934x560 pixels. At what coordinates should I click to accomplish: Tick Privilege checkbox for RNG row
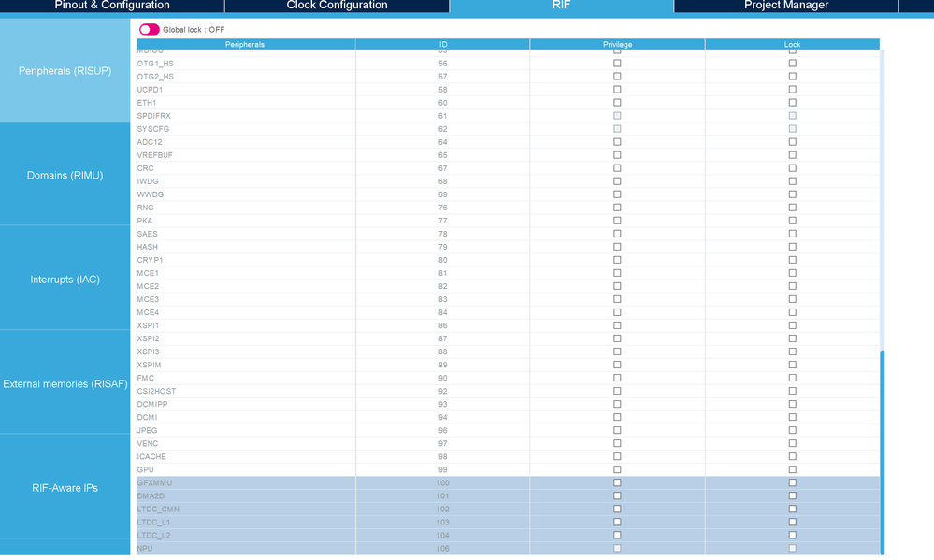pos(617,208)
